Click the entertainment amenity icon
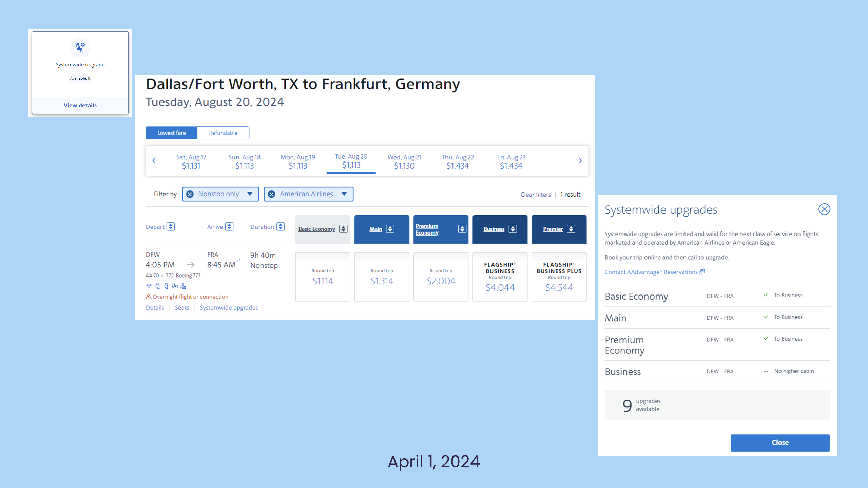The width and height of the screenshot is (868, 488). (175, 286)
